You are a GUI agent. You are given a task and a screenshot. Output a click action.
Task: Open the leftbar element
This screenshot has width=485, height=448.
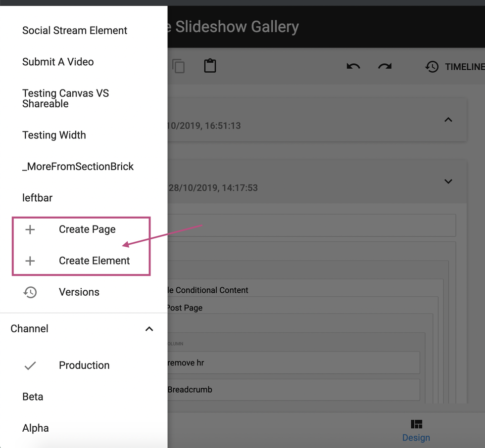tap(38, 198)
